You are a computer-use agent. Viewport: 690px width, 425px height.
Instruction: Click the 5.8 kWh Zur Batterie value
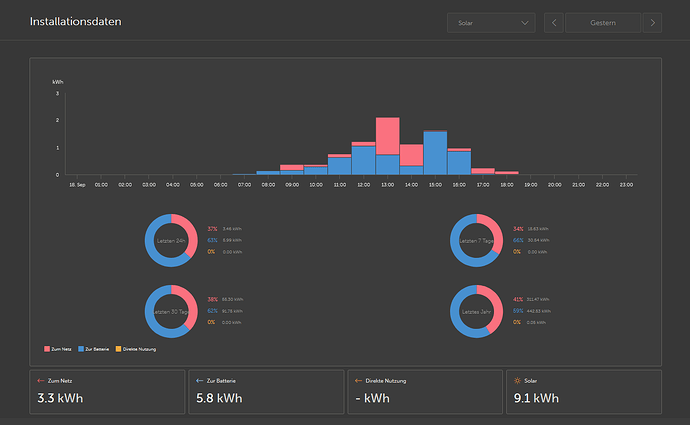(219, 398)
